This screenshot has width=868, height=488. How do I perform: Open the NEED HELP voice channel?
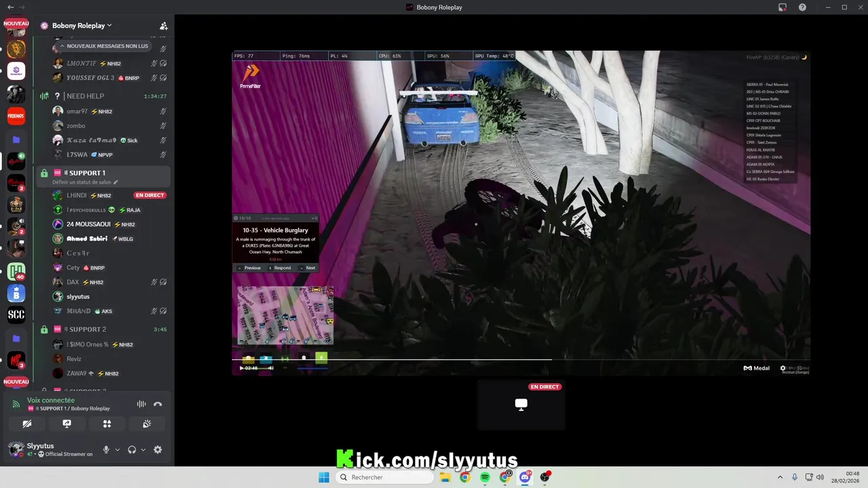(85, 96)
